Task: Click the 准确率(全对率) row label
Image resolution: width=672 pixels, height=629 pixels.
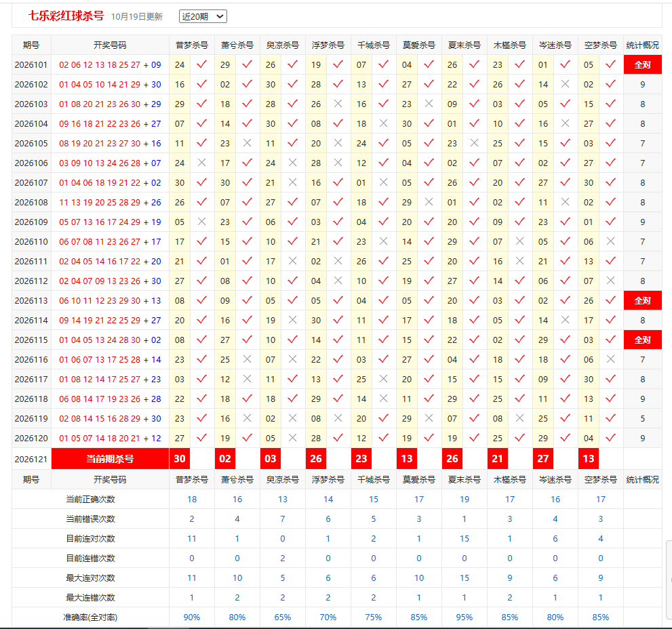Action: tap(90, 617)
